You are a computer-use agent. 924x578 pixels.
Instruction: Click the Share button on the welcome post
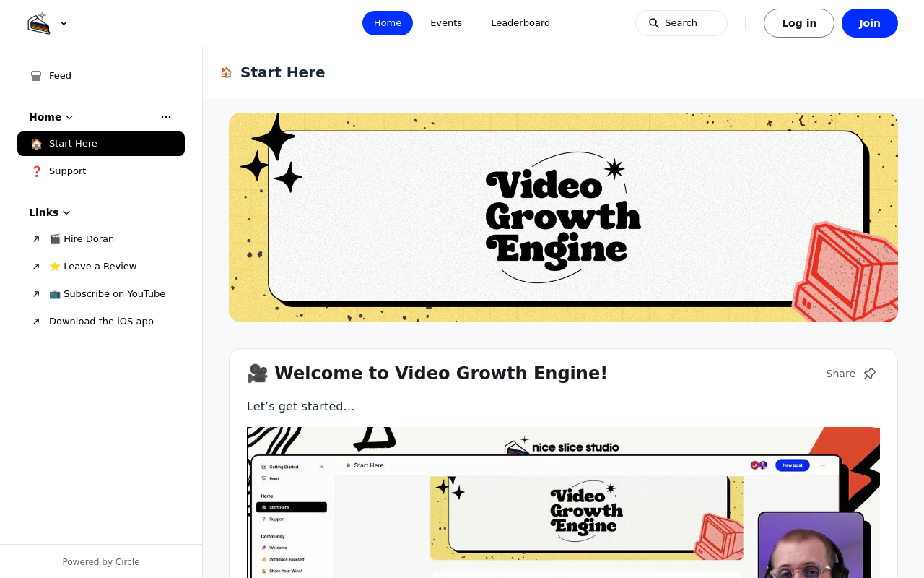click(x=840, y=374)
